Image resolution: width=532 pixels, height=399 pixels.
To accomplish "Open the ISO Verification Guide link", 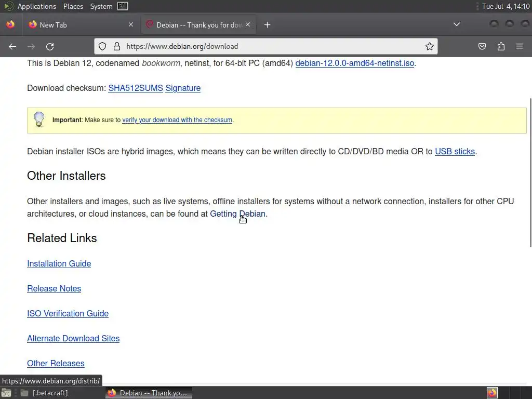I will pyautogui.click(x=68, y=313).
